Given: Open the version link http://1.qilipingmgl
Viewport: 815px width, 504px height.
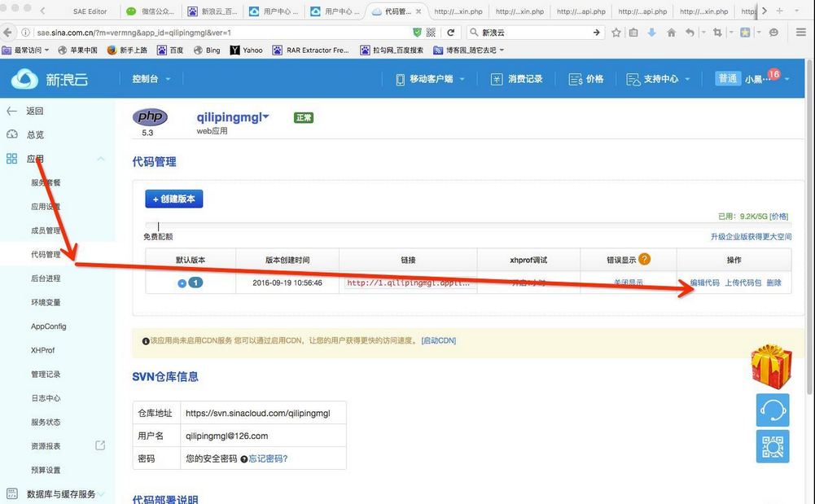Looking at the screenshot, I should point(409,283).
